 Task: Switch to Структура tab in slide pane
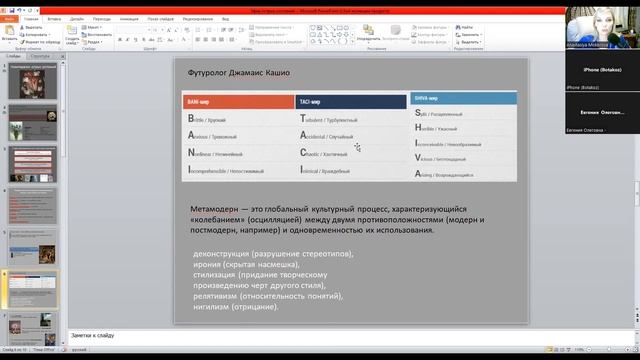[x=40, y=56]
